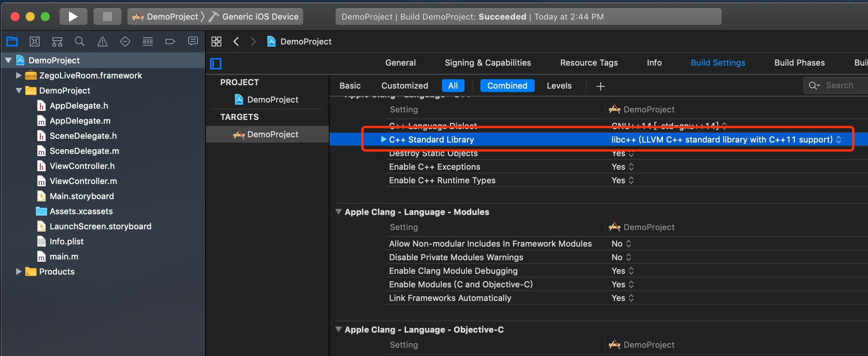Screen dimensions: 868x356
Task: Change Enable C++ Runtime Types value
Action: [x=623, y=180]
